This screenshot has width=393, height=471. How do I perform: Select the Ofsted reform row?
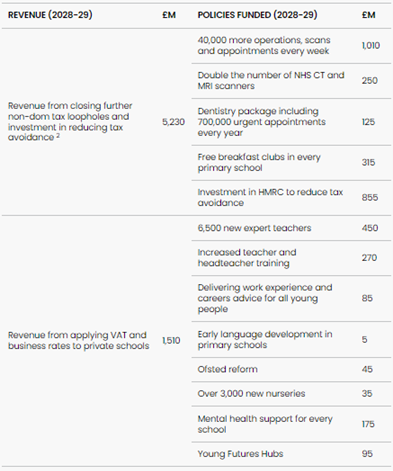(x=291, y=369)
